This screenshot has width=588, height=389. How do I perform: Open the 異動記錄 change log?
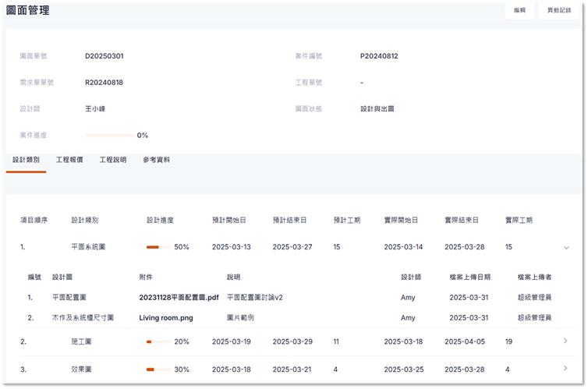[x=558, y=11]
